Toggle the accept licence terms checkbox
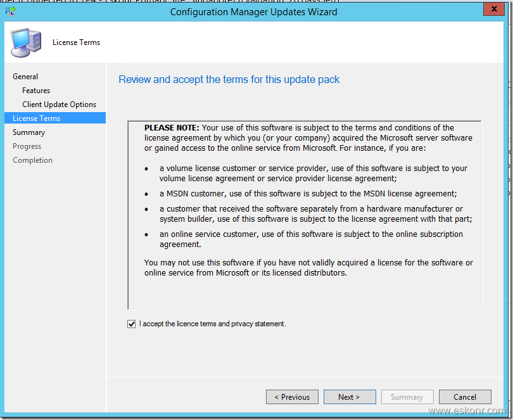The height and width of the screenshot is (420, 513). point(132,324)
